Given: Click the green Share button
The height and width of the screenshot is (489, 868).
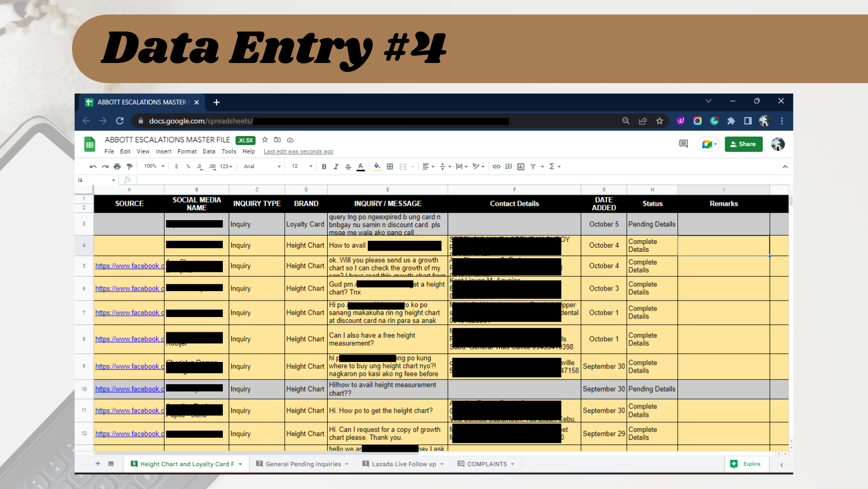Looking at the screenshot, I should coord(743,144).
